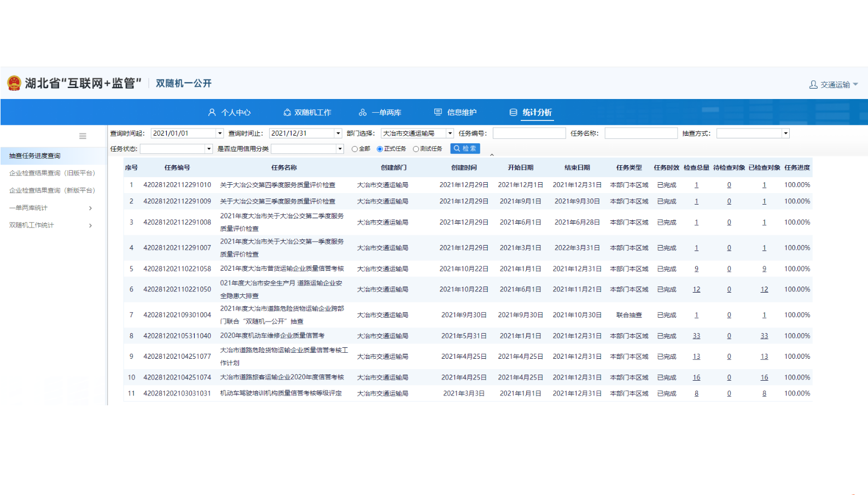868x495 pixels.
Task: Collapse sidebar using the hamburger menu icon
Action: click(83, 136)
